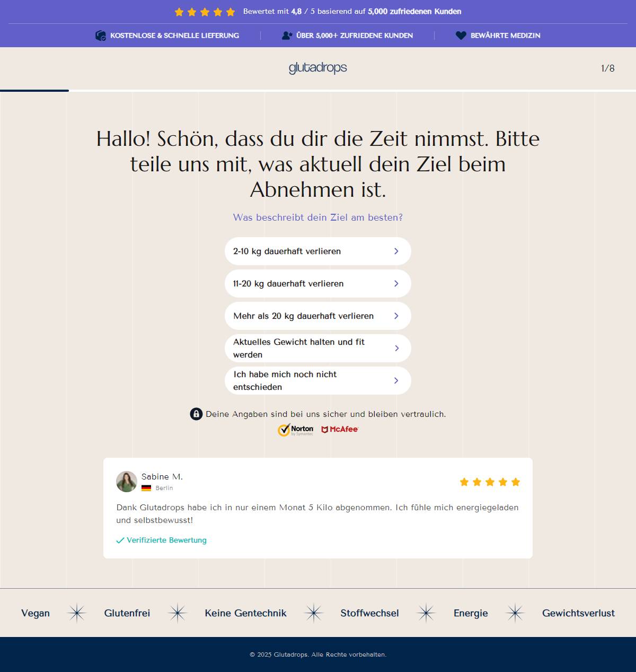Select the Norton by Symantec seal
This screenshot has height=672, width=636.
(x=296, y=430)
